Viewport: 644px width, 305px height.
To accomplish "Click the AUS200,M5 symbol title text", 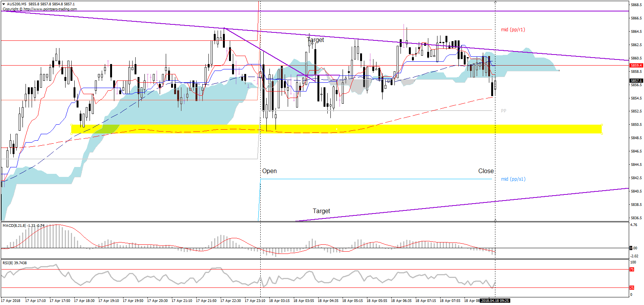I will coord(16,4).
